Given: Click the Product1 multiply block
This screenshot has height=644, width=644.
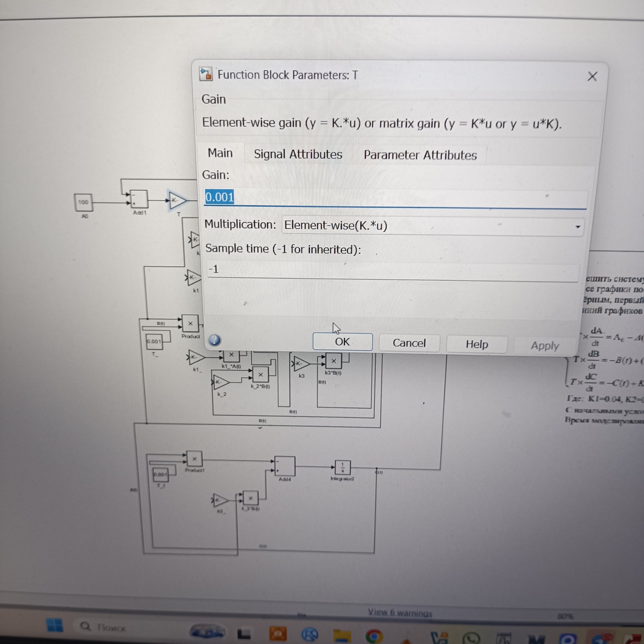Looking at the screenshot, I should coord(194,459).
